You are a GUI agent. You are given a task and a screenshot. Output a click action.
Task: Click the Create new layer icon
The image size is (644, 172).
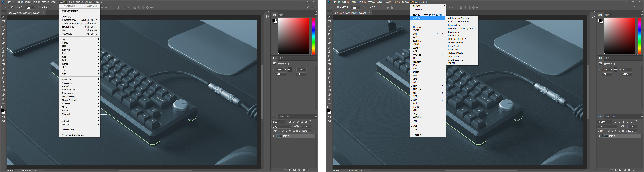(308, 170)
